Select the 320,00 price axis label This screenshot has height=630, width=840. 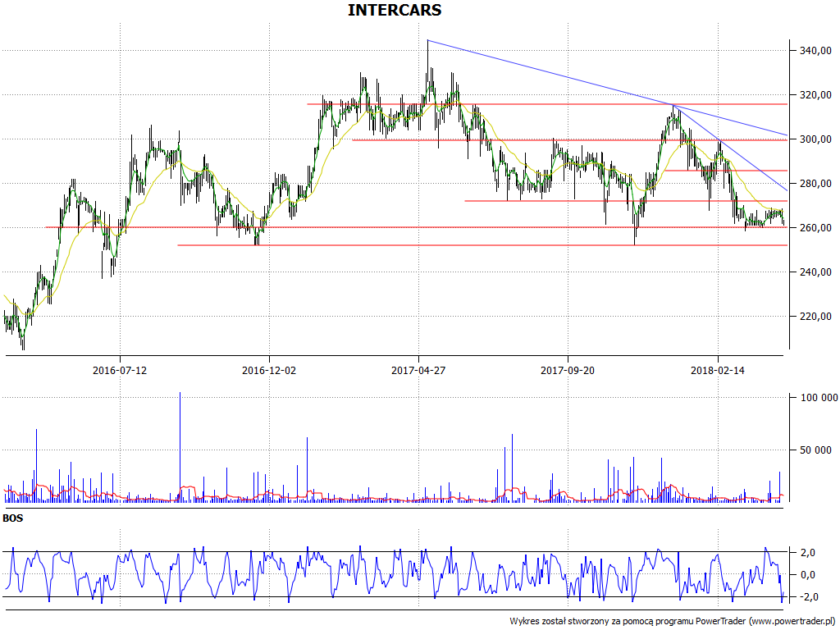click(816, 95)
